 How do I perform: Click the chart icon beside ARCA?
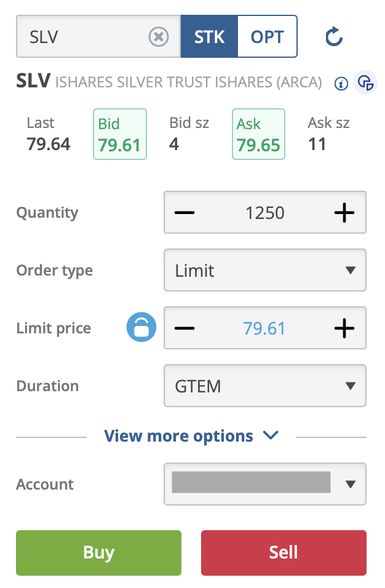tap(365, 82)
